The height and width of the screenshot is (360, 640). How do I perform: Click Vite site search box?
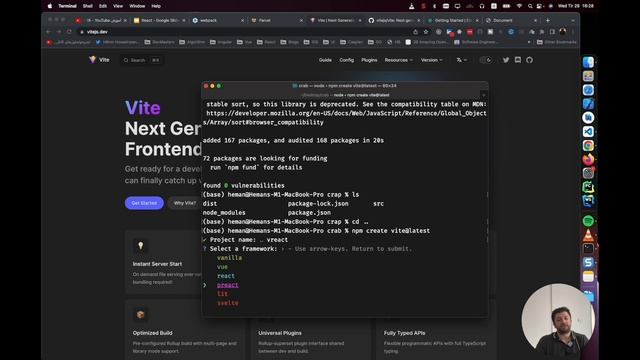tap(142, 60)
